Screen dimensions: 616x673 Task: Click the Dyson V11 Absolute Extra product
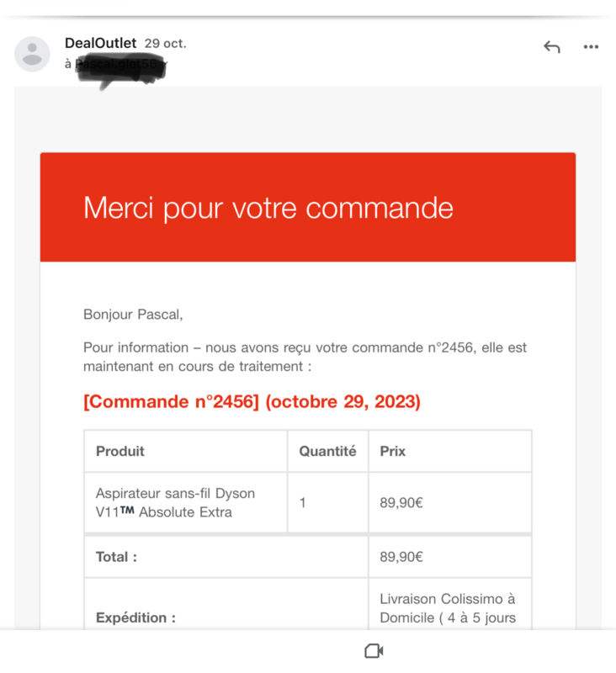pyautogui.click(x=175, y=502)
